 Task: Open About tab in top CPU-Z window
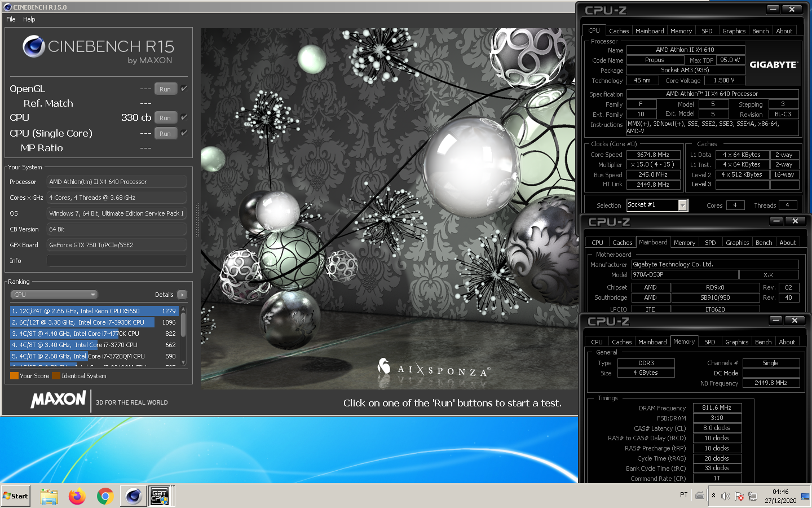coord(784,31)
